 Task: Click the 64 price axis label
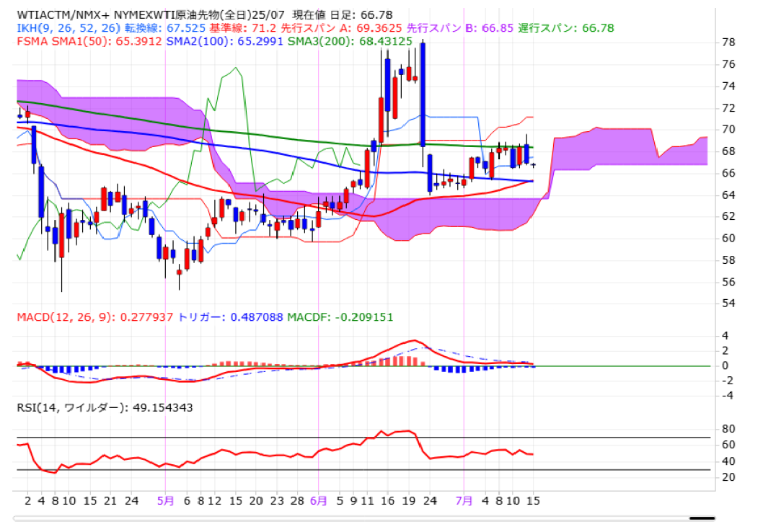(728, 195)
